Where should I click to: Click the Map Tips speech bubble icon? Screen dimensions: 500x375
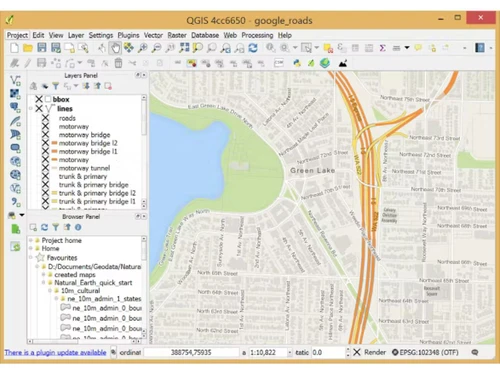pyautogui.click(x=418, y=48)
